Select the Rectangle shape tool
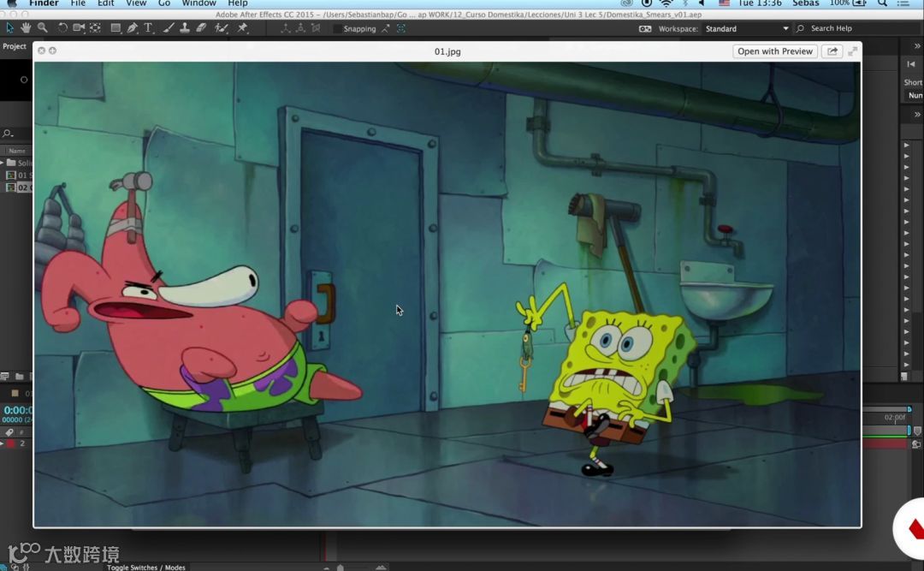The image size is (924, 571). (115, 27)
